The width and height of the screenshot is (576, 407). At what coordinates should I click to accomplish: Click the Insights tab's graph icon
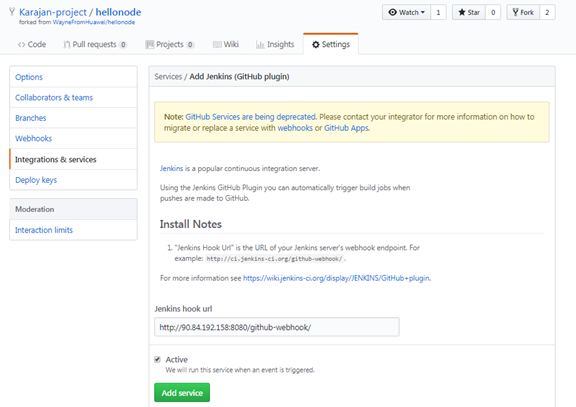(x=260, y=44)
